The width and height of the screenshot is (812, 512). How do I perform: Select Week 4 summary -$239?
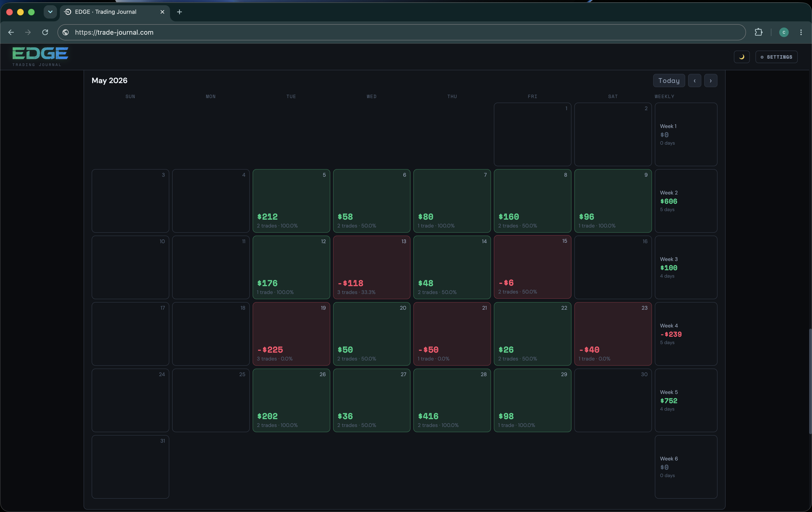coord(686,334)
